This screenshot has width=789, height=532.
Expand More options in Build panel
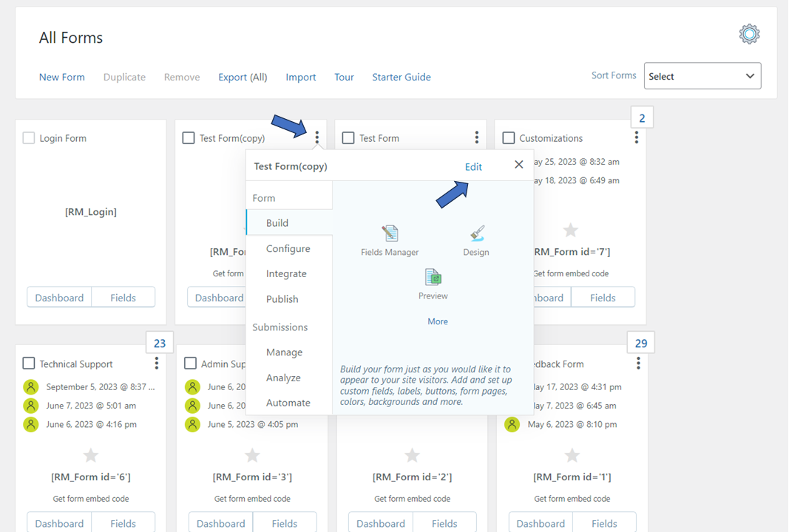pyautogui.click(x=438, y=321)
